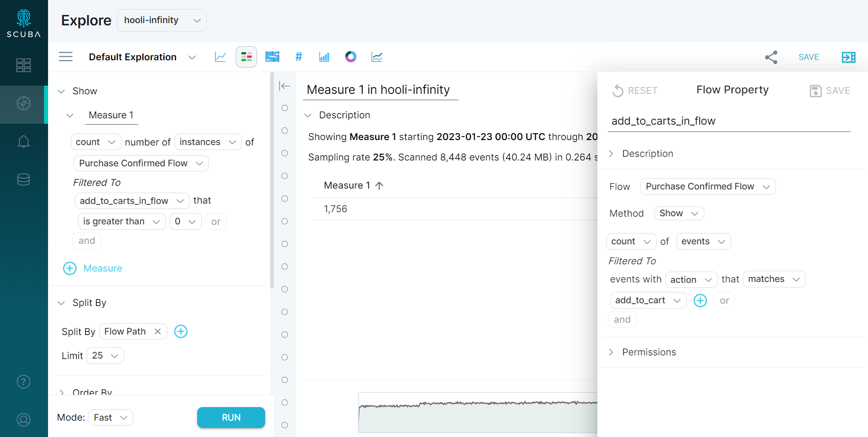
Task: Open the filter value 0 dropdown
Action: (185, 221)
